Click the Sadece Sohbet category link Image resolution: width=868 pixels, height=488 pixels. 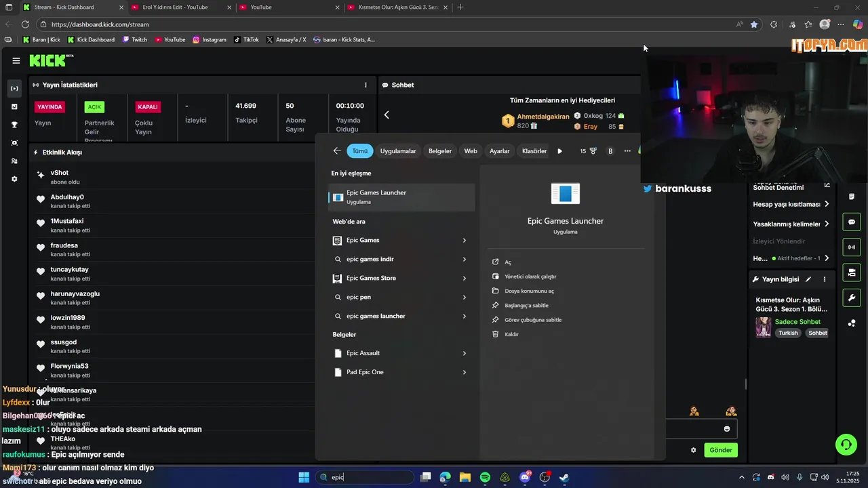point(797,322)
